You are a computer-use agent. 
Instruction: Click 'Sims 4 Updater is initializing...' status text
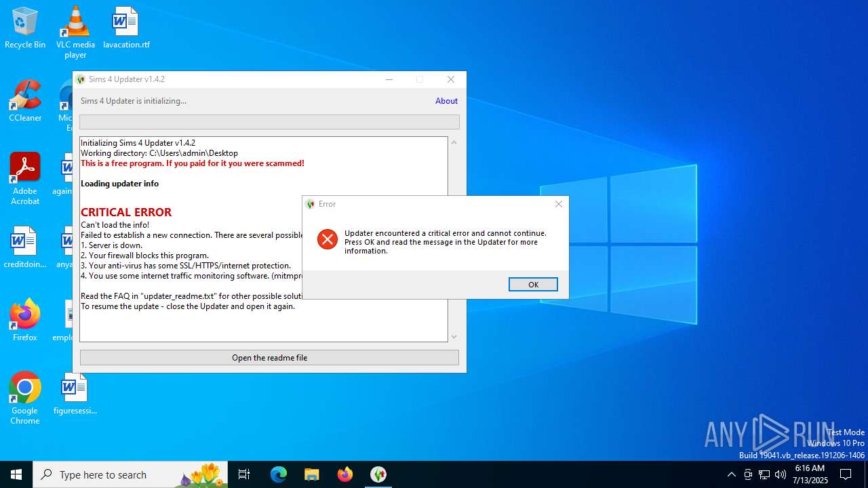[134, 101]
